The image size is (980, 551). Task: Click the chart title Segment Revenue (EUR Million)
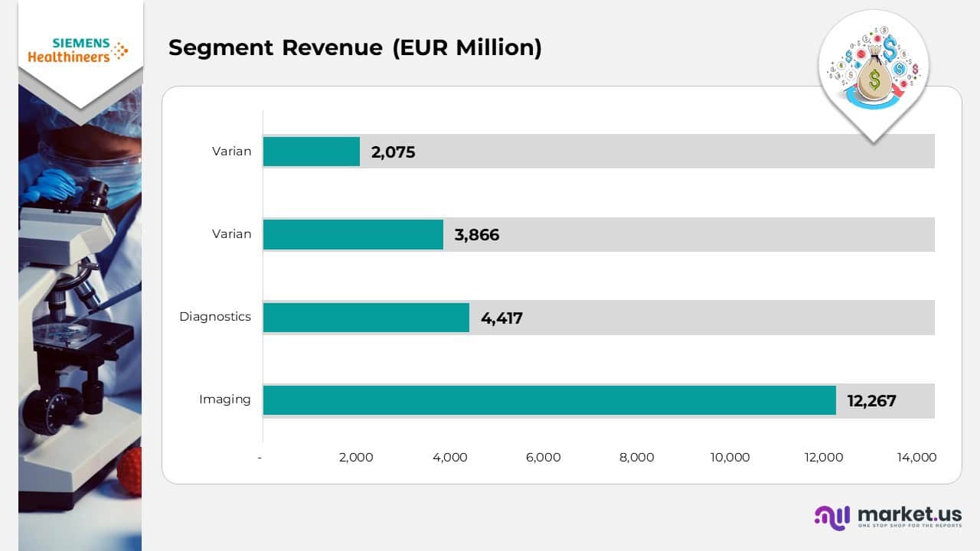(x=356, y=47)
